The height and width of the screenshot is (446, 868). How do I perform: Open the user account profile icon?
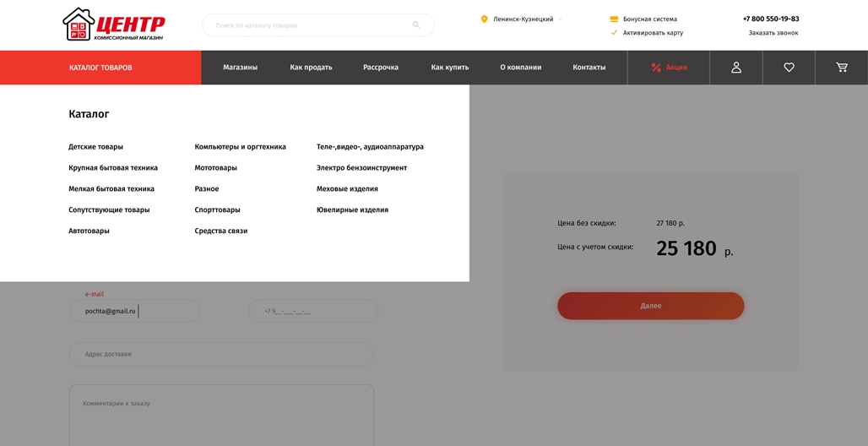pos(735,68)
